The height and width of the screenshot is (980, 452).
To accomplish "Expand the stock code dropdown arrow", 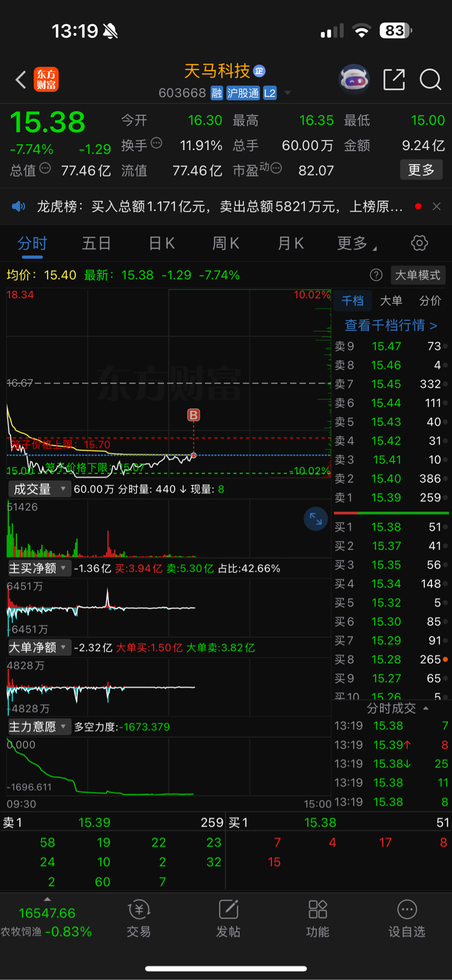I will pyautogui.click(x=288, y=93).
